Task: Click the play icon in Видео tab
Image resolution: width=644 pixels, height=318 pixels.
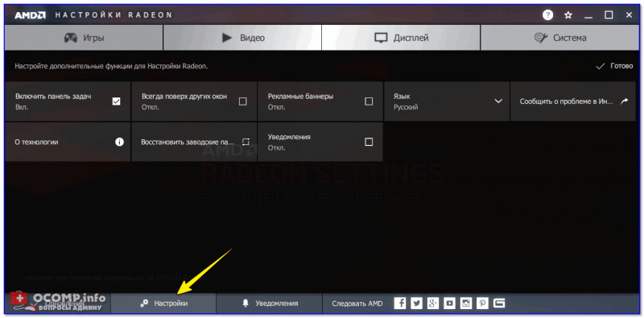Action: coord(227,38)
